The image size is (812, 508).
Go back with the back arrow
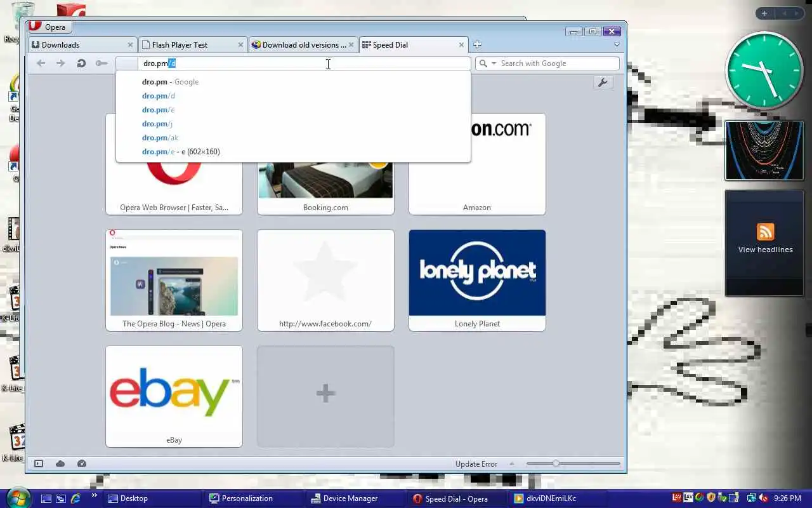point(41,63)
